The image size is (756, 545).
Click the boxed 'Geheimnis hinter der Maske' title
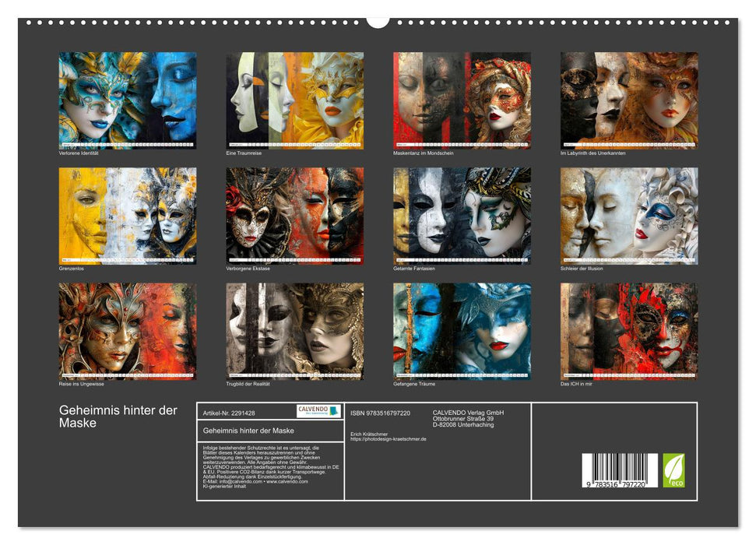[x=248, y=431]
